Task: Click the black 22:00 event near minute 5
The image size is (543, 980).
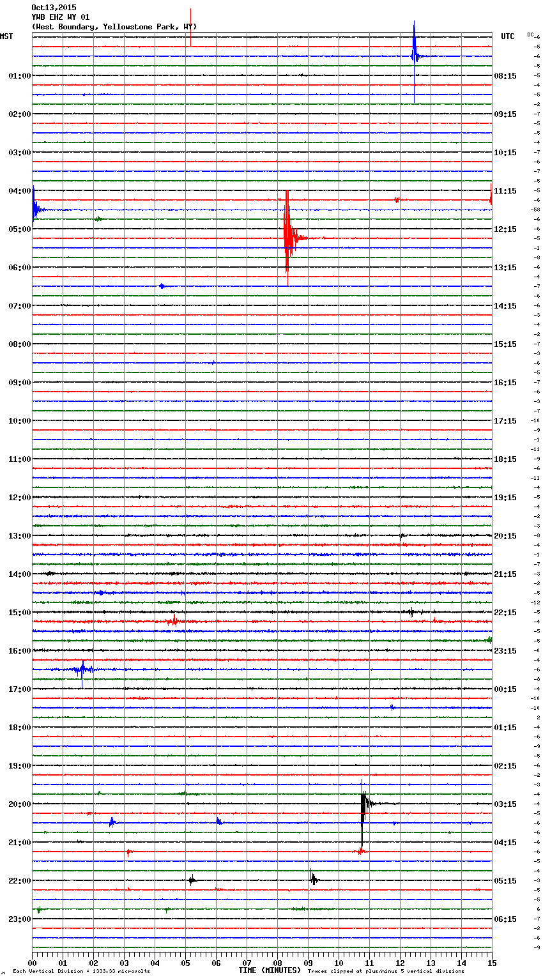Action: click(192, 880)
